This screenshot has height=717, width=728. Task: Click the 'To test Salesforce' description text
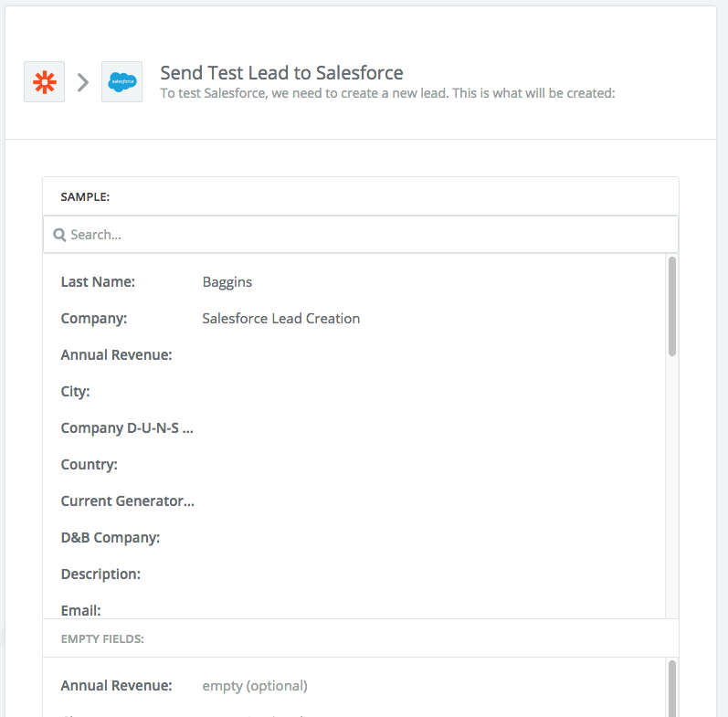pos(387,93)
